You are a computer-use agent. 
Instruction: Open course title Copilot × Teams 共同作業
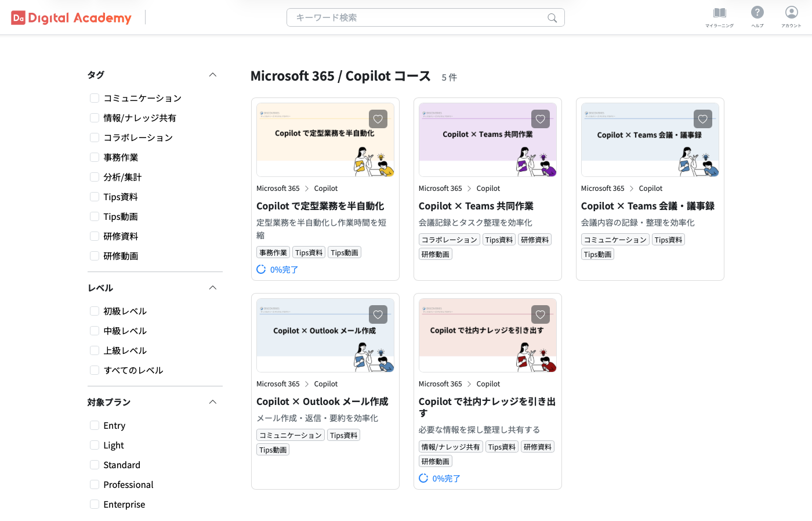point(476,206)
